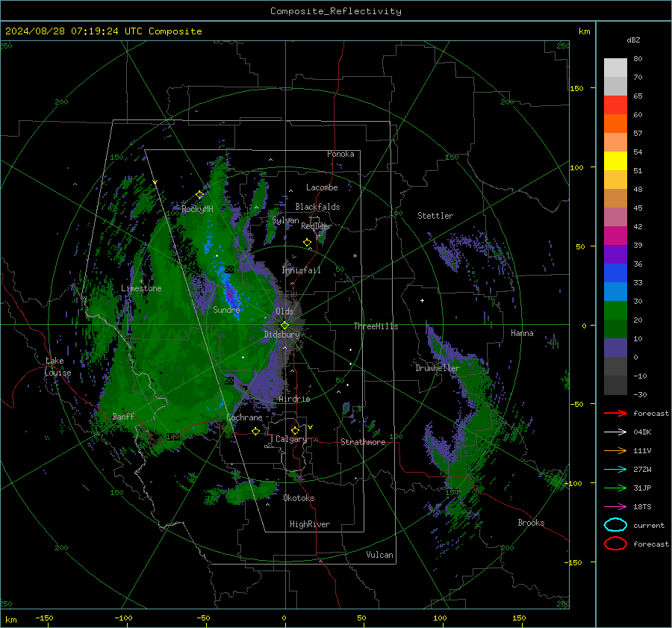The width and height of the screenshot is (672, 628).
Task: Click the yellow diamond marker below RedDeer
Action: (x=307, y=243)
